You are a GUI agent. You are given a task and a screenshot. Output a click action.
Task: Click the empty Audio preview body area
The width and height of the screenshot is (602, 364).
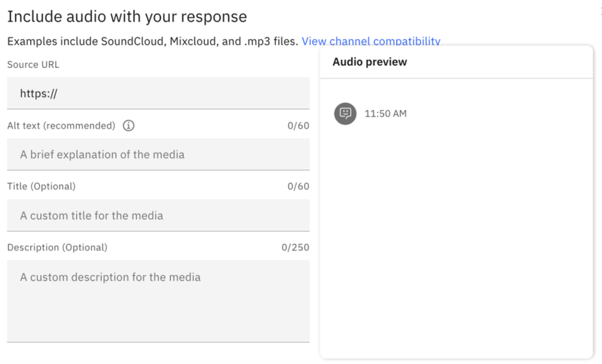pos(456,235)
